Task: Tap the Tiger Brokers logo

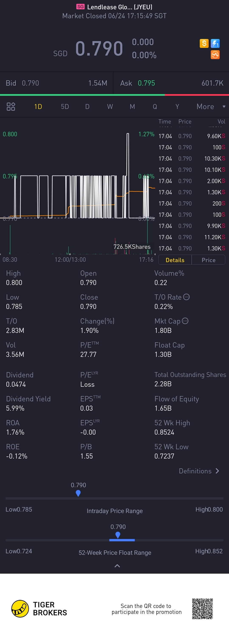Action: tap(39, 608)
